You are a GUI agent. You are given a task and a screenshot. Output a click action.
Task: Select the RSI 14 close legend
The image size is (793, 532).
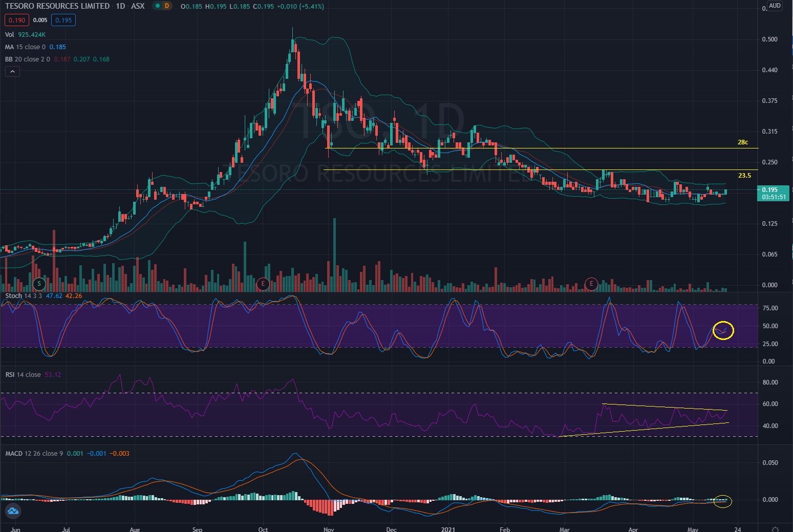point(23,374)
